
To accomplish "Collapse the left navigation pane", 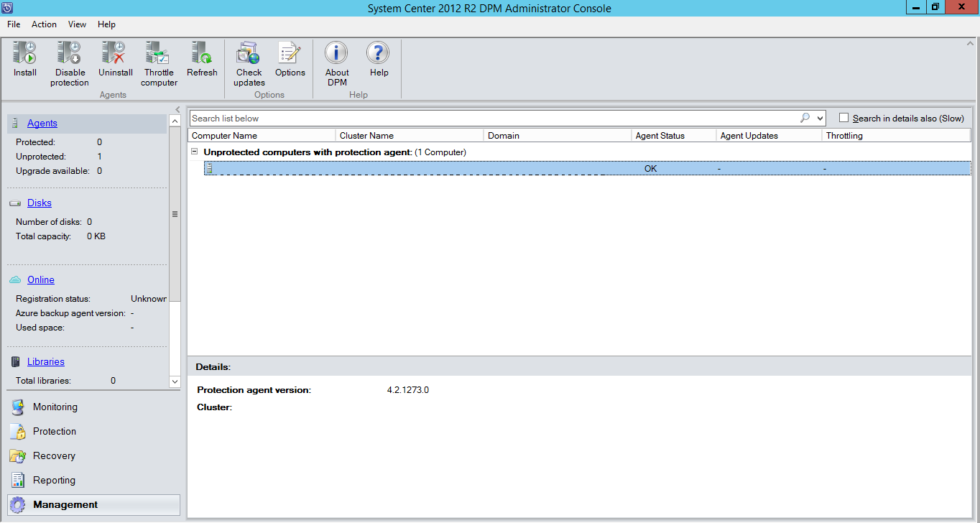I will pyautogui.click(x=177, y=109).
